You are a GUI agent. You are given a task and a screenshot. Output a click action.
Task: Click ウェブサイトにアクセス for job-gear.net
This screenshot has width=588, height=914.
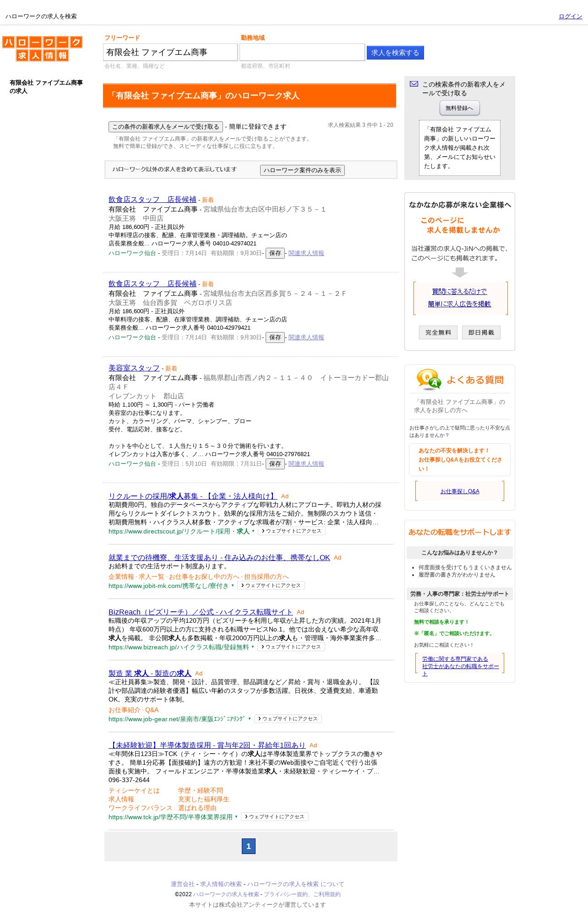tap(288, 719)
